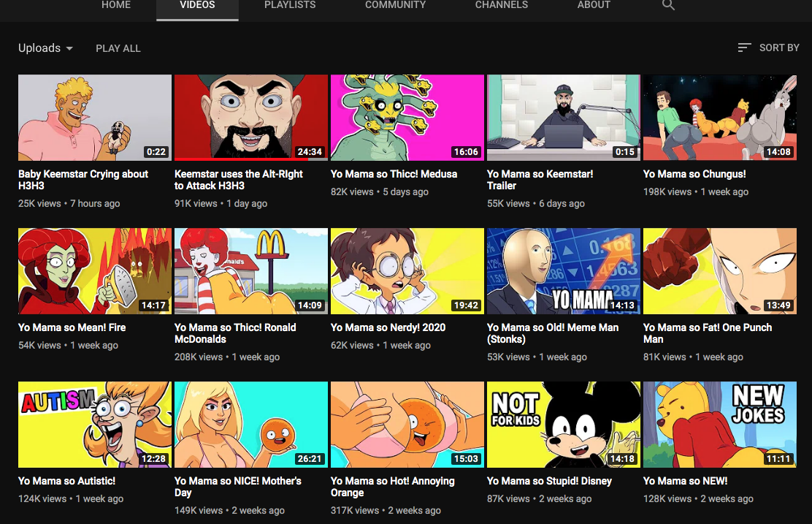Open 'Yo Mama so Thicc! Medusa' title link
The image size is (812, 524).
tap(394, 174)
